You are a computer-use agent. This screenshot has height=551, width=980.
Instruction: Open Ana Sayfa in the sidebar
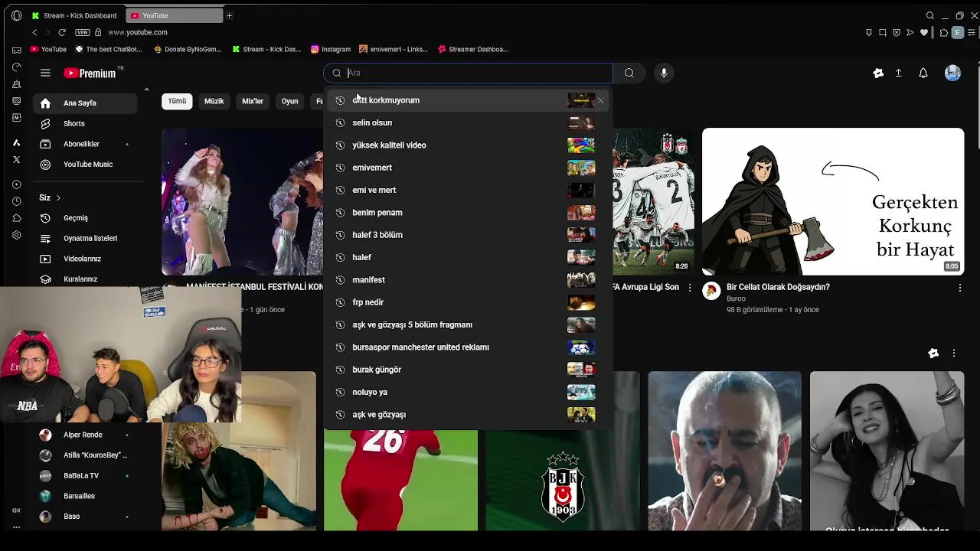(85, 103)
